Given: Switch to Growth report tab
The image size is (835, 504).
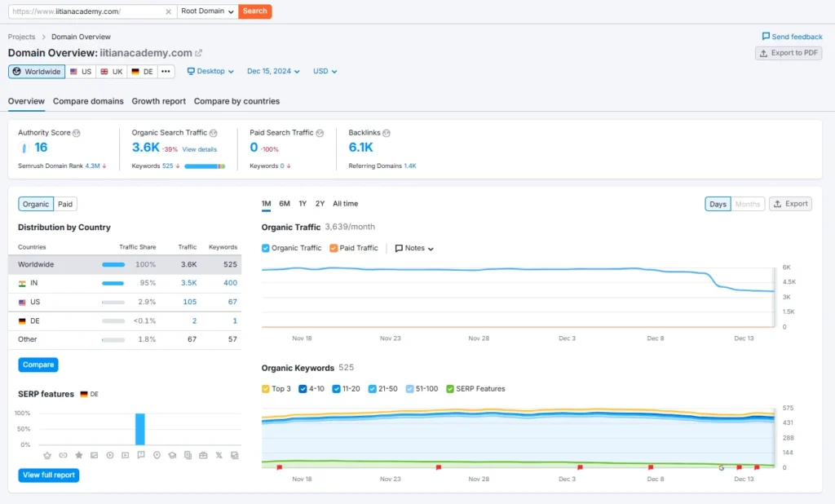Looking at the screenshot, I should [159, 101].
